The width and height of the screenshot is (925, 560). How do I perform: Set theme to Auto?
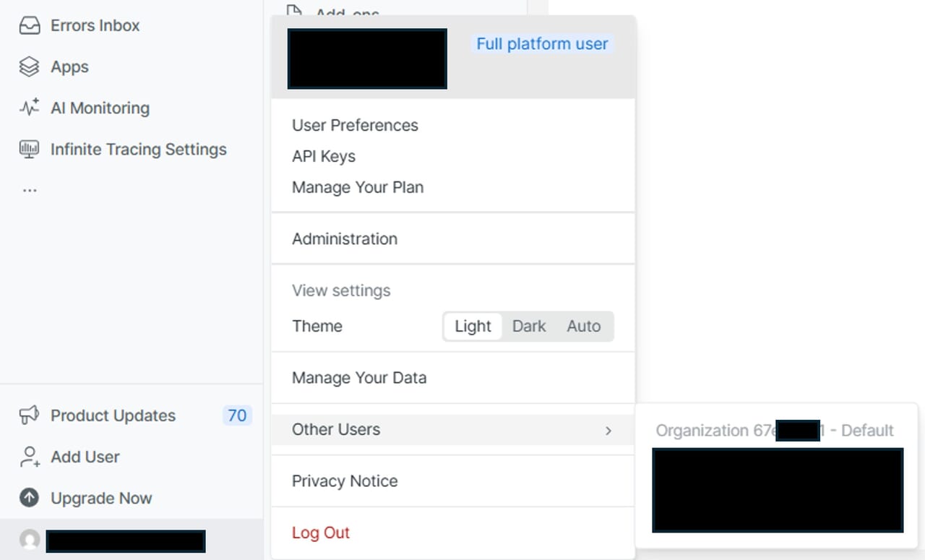pyautogui.click(x=583, y=327)
